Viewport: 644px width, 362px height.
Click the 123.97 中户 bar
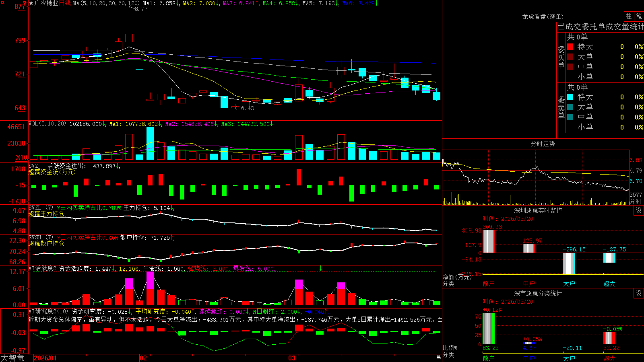[x=529, y=248]
